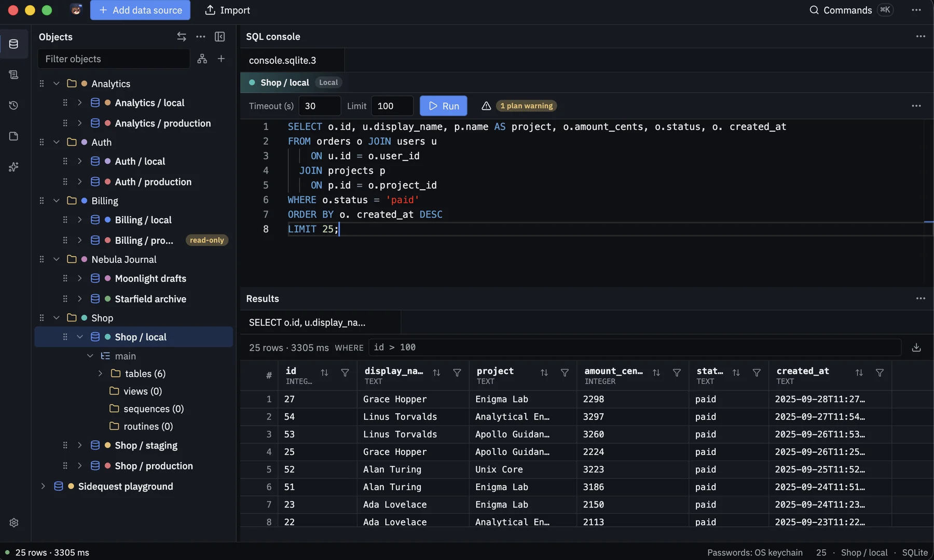The height and width of the screenshot is (560, 934).
Task: Sort by the amount_cents column
Action: pyautogui.click(x=656, y=373)
